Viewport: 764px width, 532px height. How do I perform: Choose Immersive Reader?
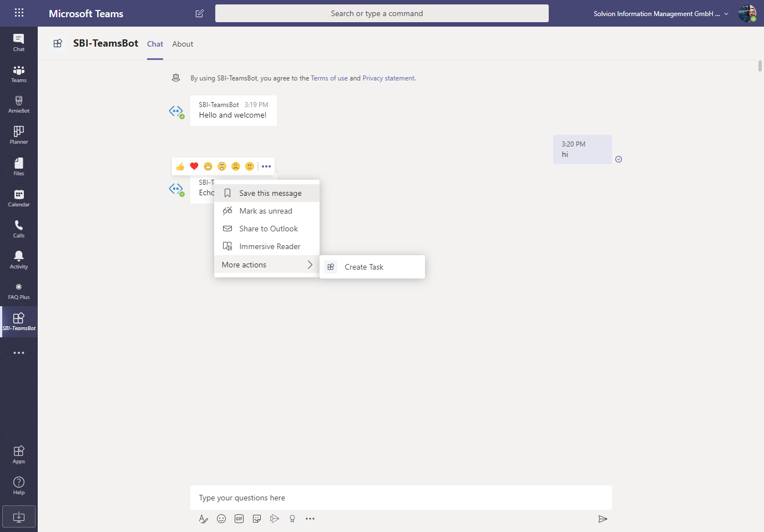(267, 246)
